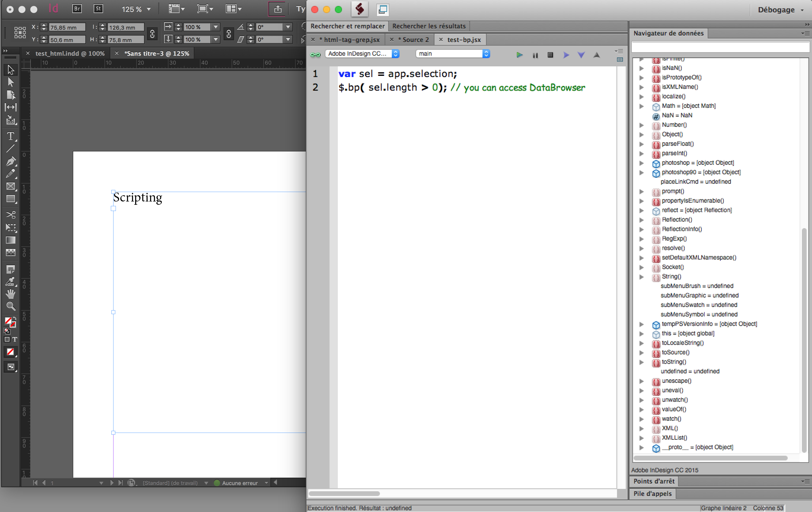
Task: Open the Screen Mode dropdown
Action: pyautogui.click(x=205, y=9)
